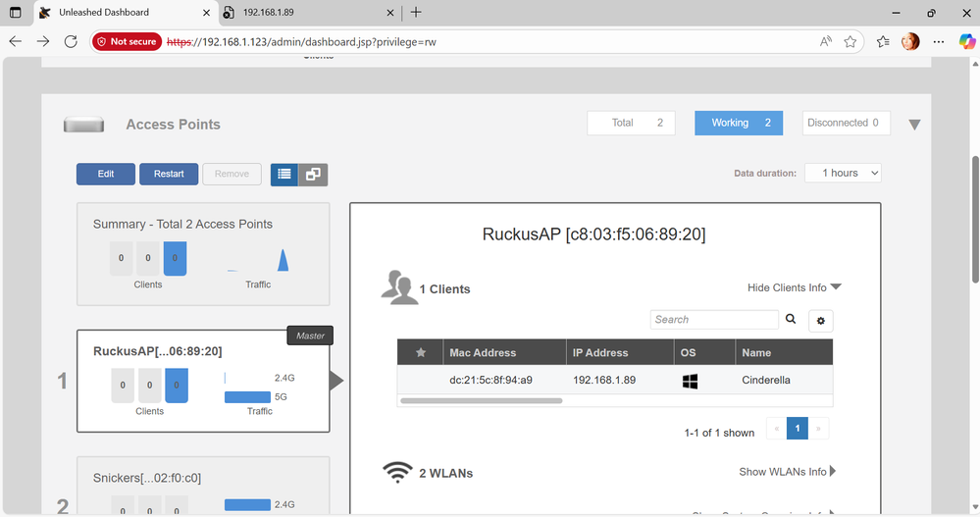Screen dimensions: 980x517
Task: Click the Not secure badge
Action: (127, 41)
